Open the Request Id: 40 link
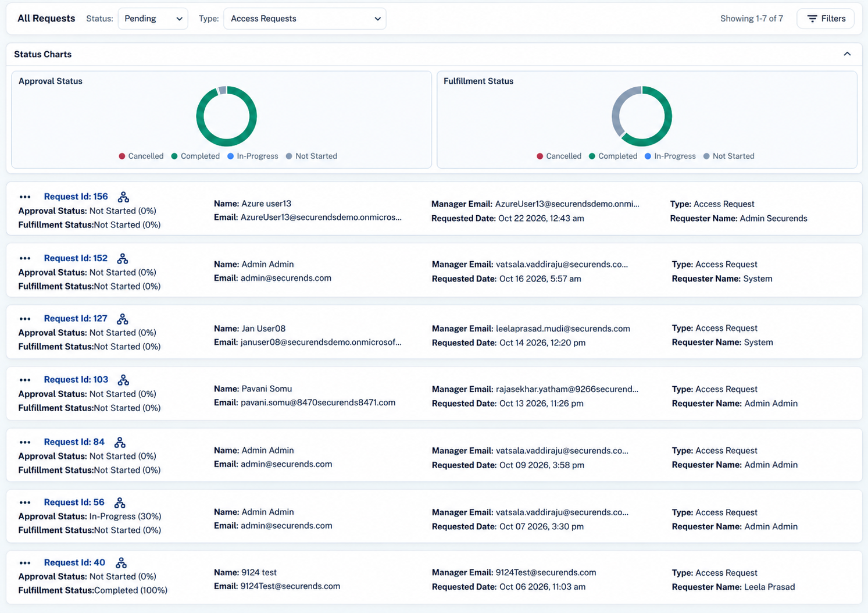 coord(74,562)
